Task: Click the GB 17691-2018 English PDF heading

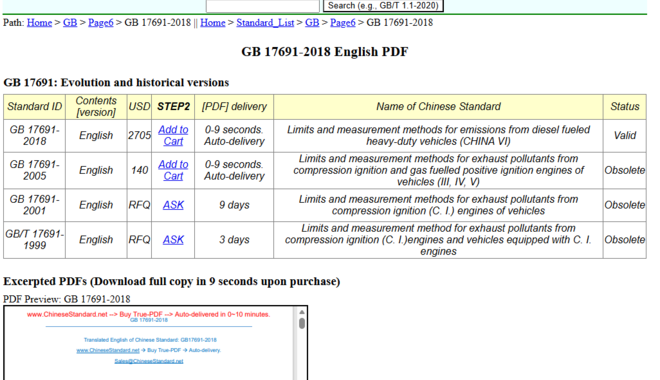Action: 325,52
